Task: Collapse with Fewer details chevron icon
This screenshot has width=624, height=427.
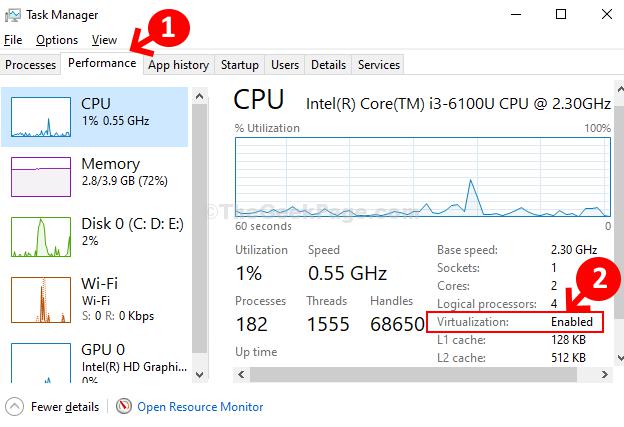Action: pyautogui.click(x=15, y=407)
